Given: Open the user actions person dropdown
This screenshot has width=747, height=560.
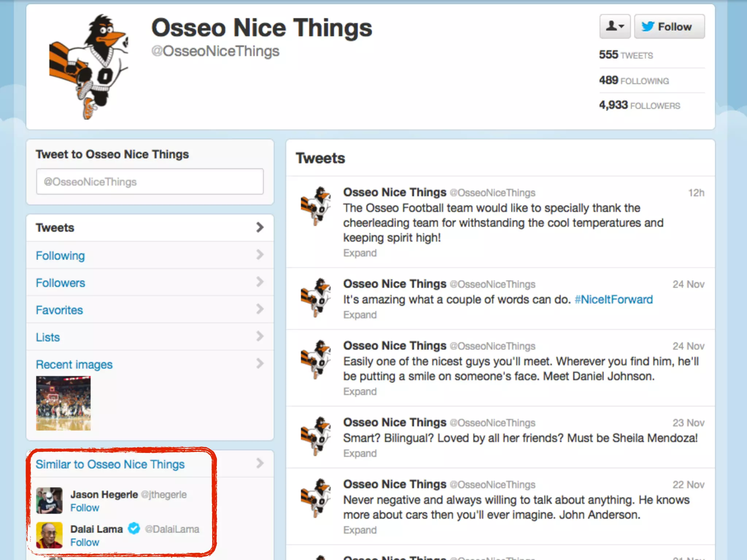Looking at the screenshot, I should (615, 27).
